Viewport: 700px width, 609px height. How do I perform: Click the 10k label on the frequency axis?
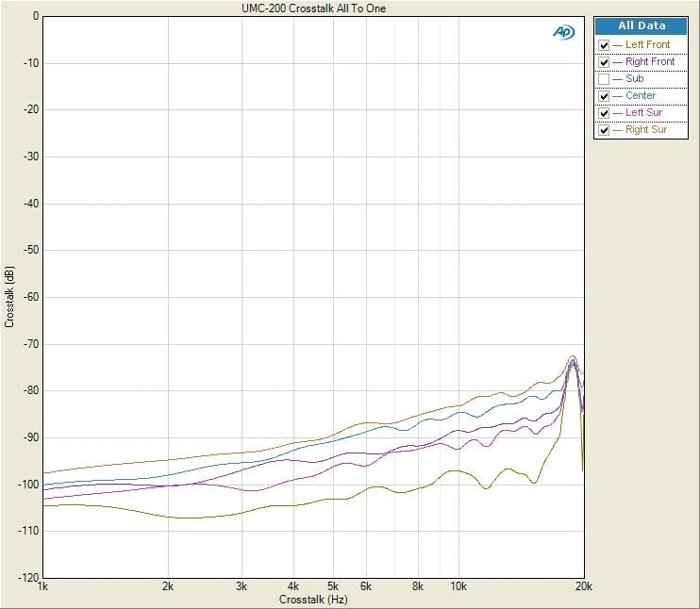458,587
